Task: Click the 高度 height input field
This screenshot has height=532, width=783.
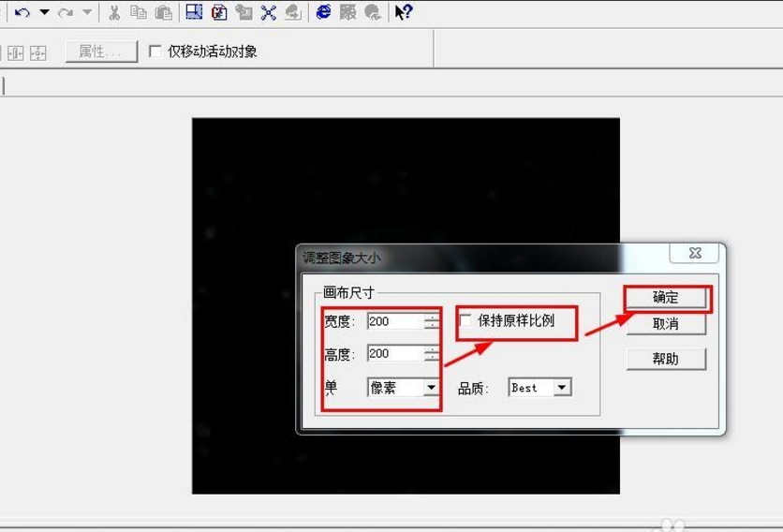Action: click(395, 354)
